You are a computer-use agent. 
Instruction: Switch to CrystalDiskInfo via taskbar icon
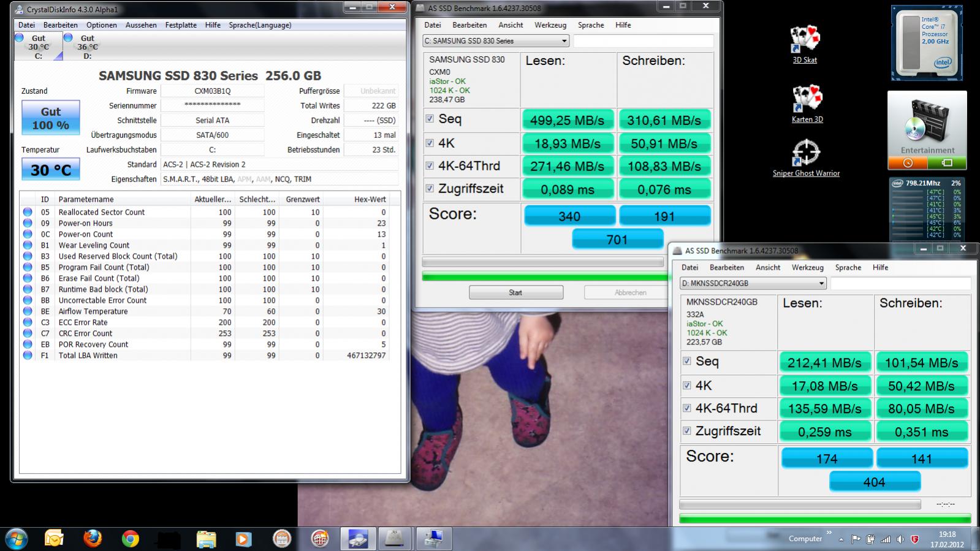[x=358, y=539]
